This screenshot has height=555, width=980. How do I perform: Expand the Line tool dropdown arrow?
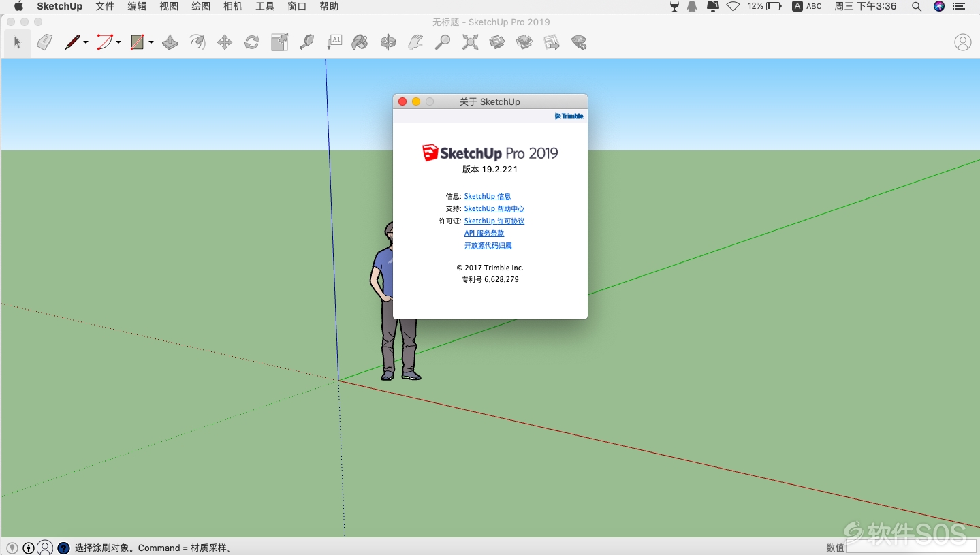(x=86, y=43)
